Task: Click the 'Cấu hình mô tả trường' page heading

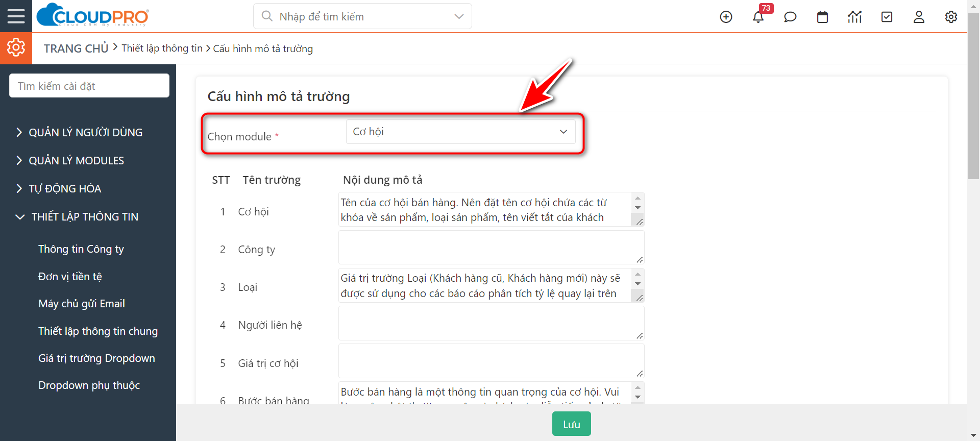Action: [279, 96]
